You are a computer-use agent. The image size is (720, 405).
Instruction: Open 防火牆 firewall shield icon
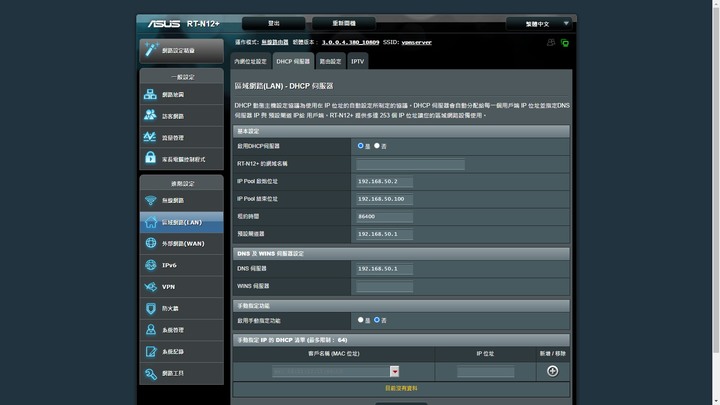[181, 308]
